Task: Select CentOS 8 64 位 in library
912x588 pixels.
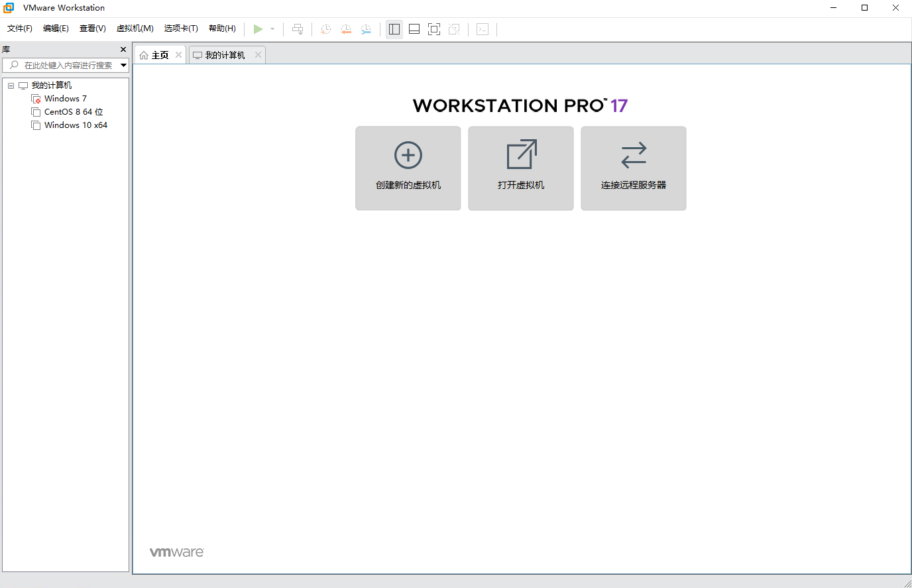Action: tap(73, 112)
